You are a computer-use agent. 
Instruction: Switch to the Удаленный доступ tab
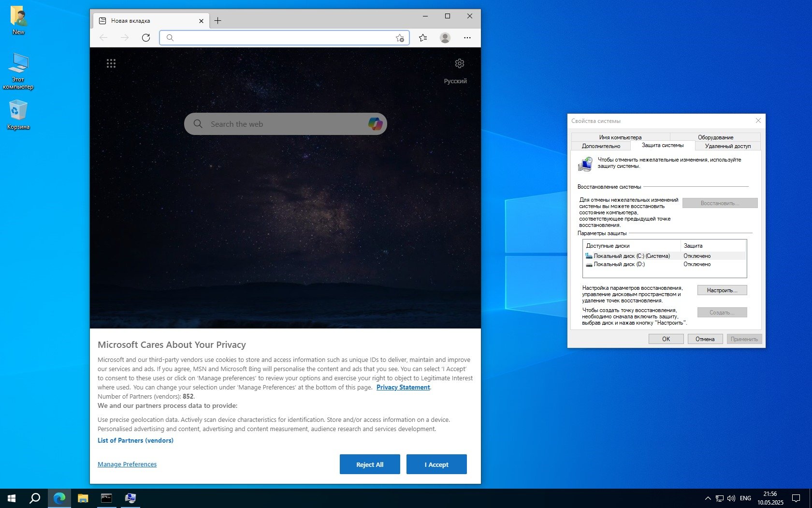(x=727, y=146)
